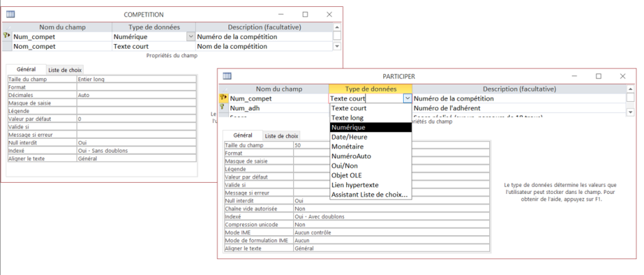Choose Objet OLE in the data type list

pos(370,175)
